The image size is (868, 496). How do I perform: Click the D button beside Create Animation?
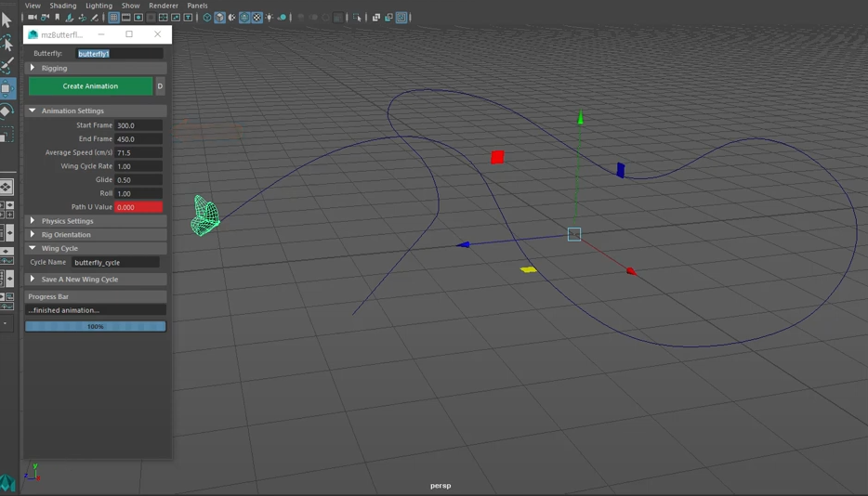pyautogui.click(x=160, y=86)
